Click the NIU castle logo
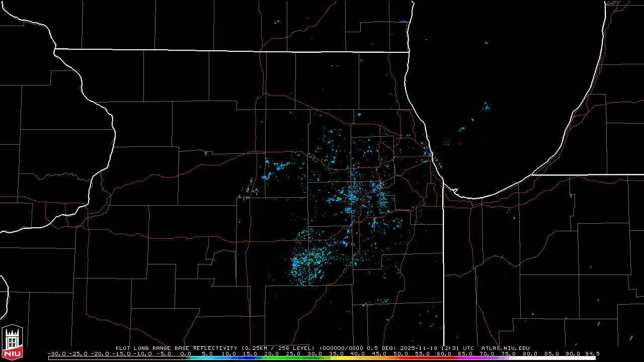644x362 pixels. 12,343
